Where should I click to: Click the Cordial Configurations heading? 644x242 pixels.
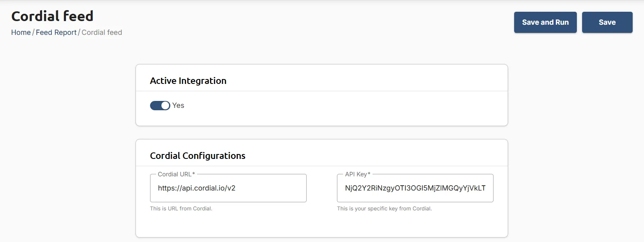[x=198, y=156]
